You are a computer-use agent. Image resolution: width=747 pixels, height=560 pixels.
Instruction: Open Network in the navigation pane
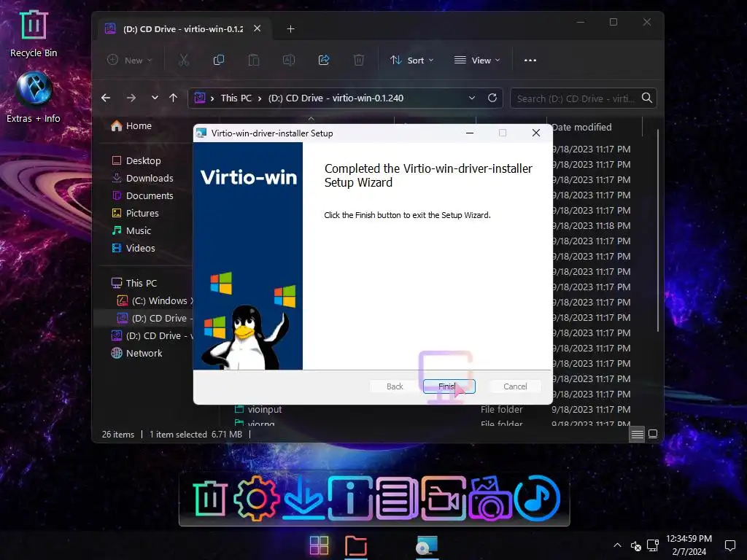pos(136,354)
